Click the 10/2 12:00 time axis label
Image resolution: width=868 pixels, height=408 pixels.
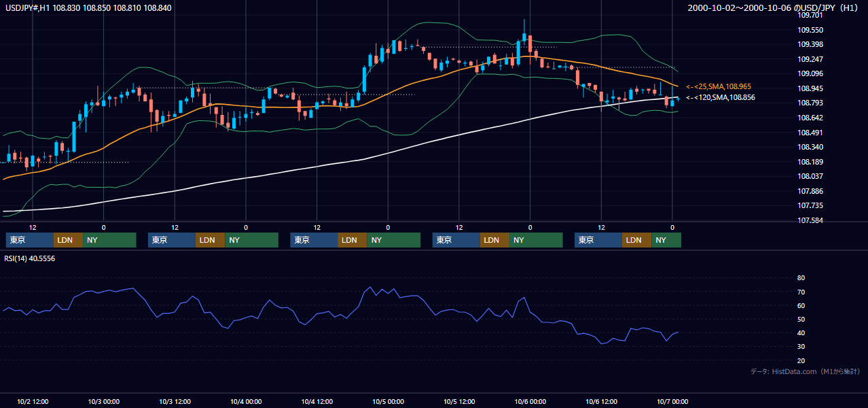click(x=33, y=401)
